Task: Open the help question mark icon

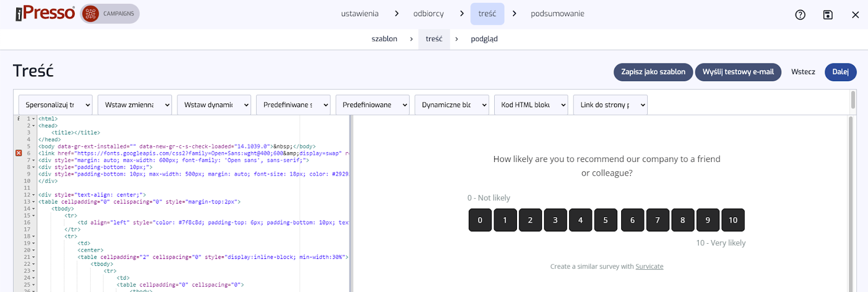Action: pyautogui.click(x=800, y=15)
